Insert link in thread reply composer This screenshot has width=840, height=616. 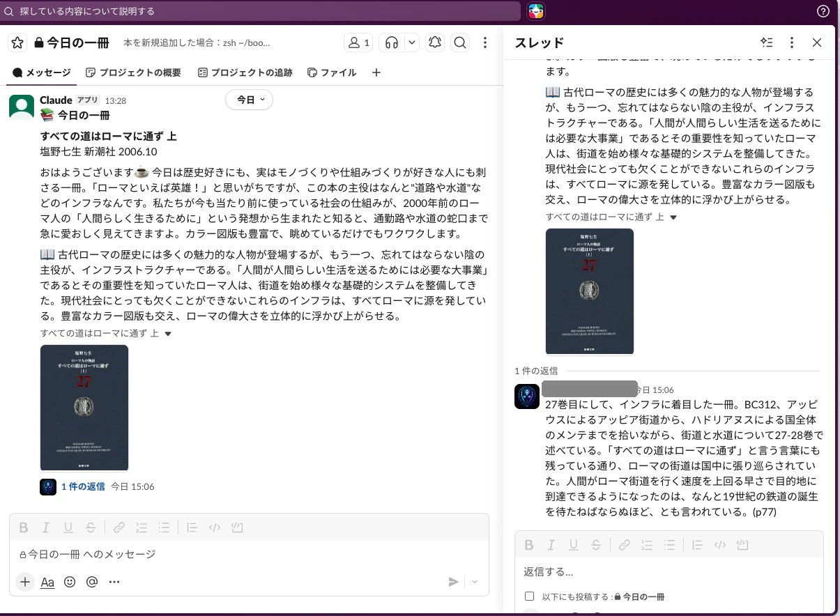click(x=625, y=545)
